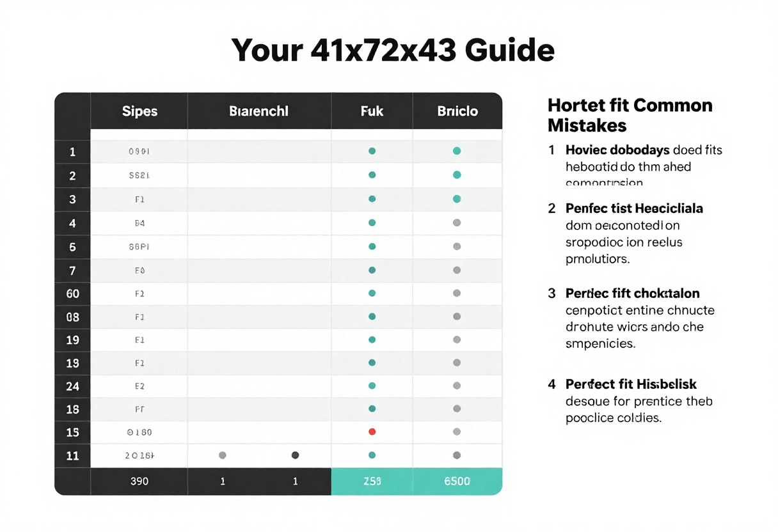Click the gray Briclo dot in row 4

(x=456, y=223)
